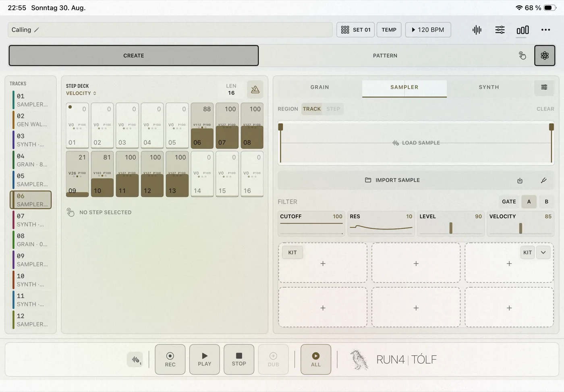The image size is (564, 392).
Task: Switch to the SAMPLER tab
Action: click(404, 87)
